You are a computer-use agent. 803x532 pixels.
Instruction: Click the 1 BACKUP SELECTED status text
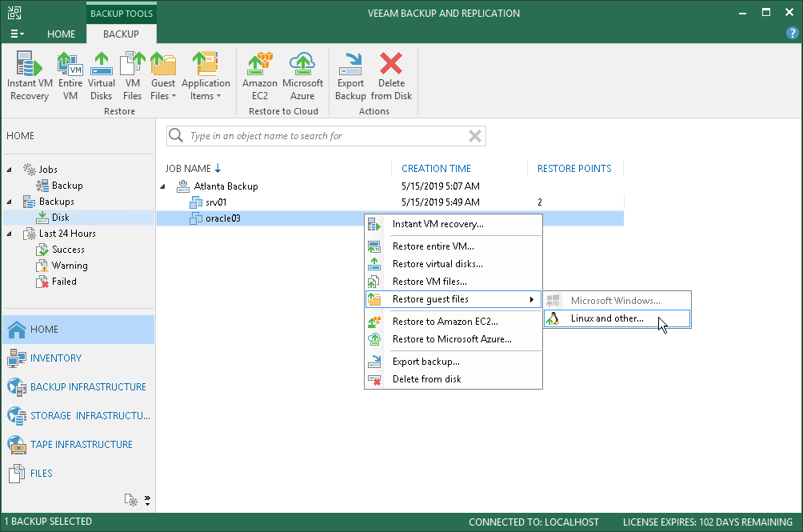[x=48, y=522]
